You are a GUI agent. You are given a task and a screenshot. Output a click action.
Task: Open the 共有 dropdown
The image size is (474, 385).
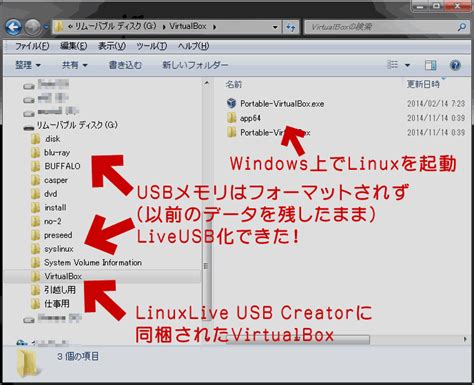coord(75,65)
